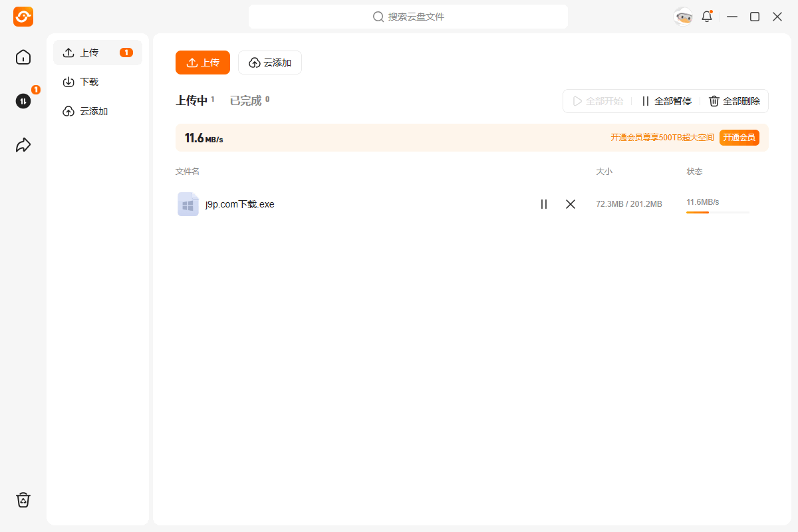
Task: Click the orange 上传 button
Action: (203, 63)
